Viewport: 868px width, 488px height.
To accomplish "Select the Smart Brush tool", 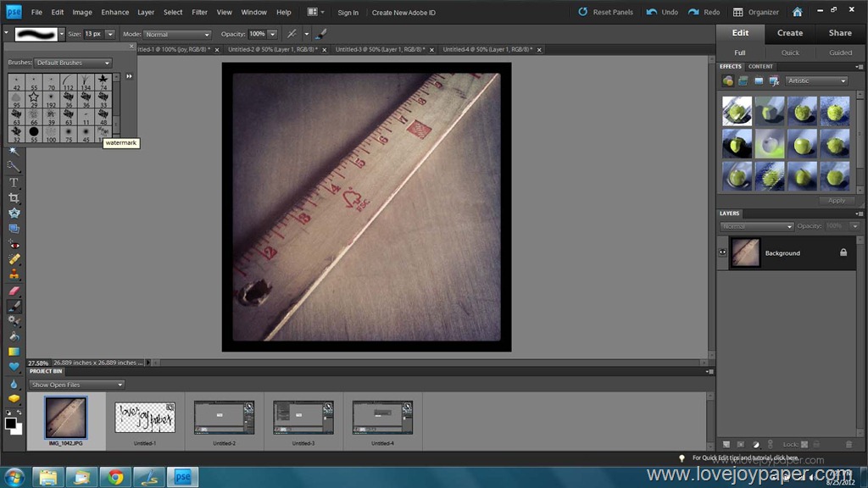I will tap(14, 321).
